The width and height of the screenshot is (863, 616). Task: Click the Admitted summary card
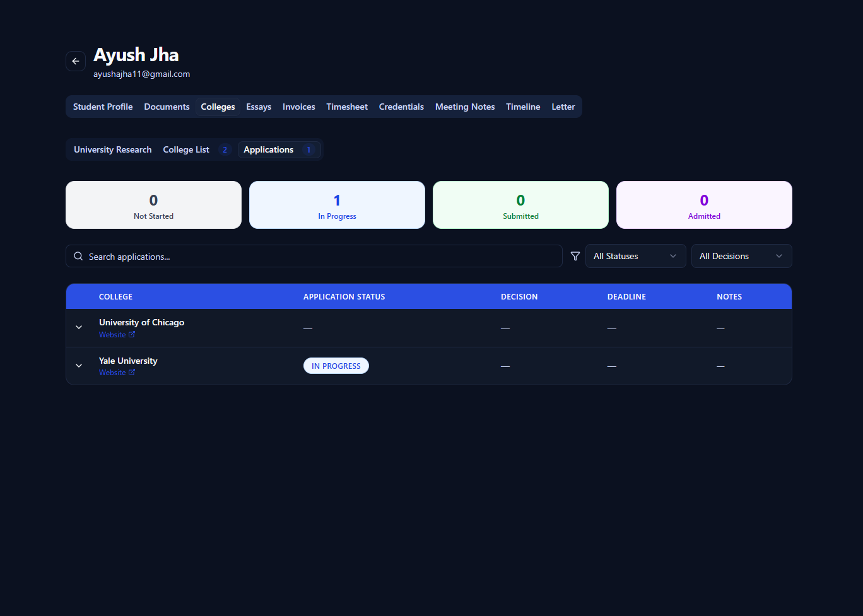coord(704,205)
